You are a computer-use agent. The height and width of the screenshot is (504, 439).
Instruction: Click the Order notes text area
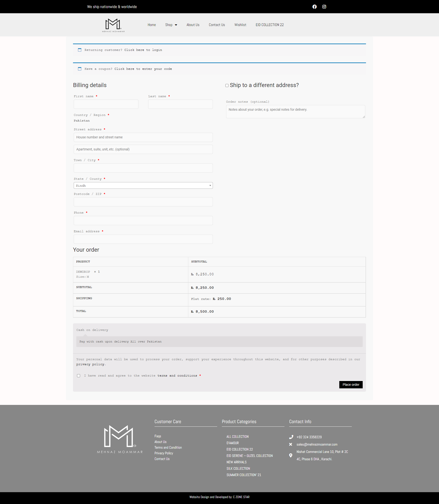295,112
